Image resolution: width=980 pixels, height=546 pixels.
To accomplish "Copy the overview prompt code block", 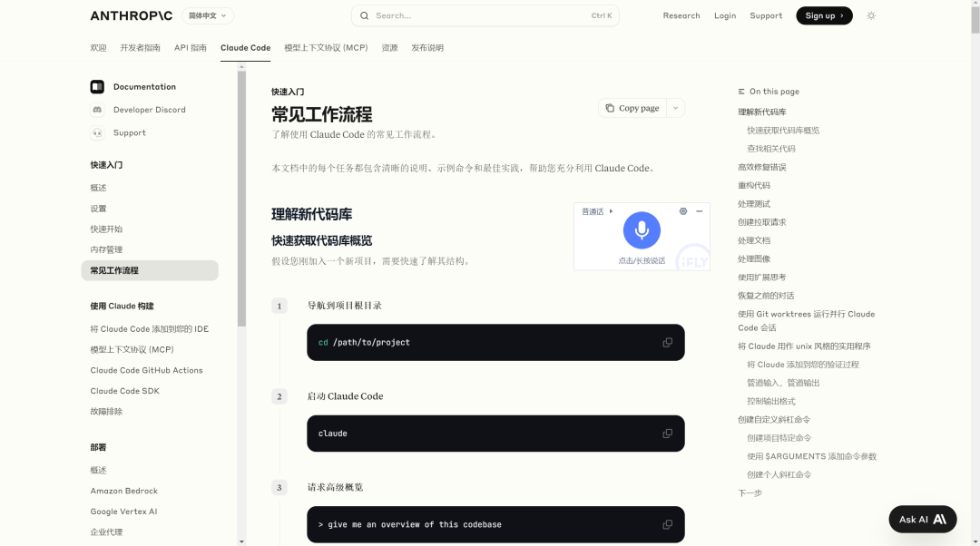I will 668,525.
